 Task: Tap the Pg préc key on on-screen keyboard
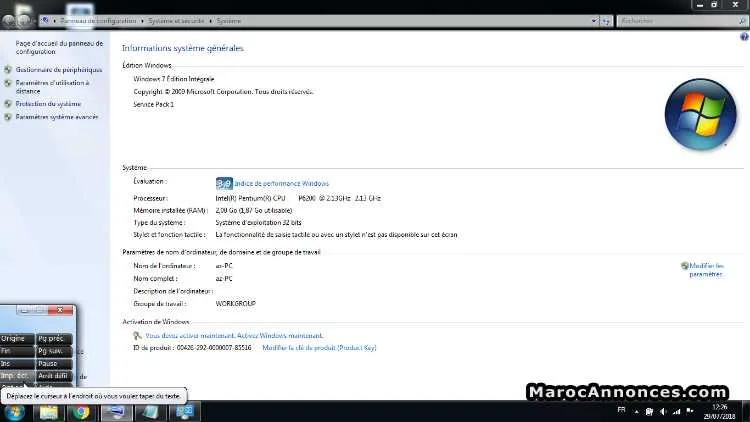coord(54,339)
